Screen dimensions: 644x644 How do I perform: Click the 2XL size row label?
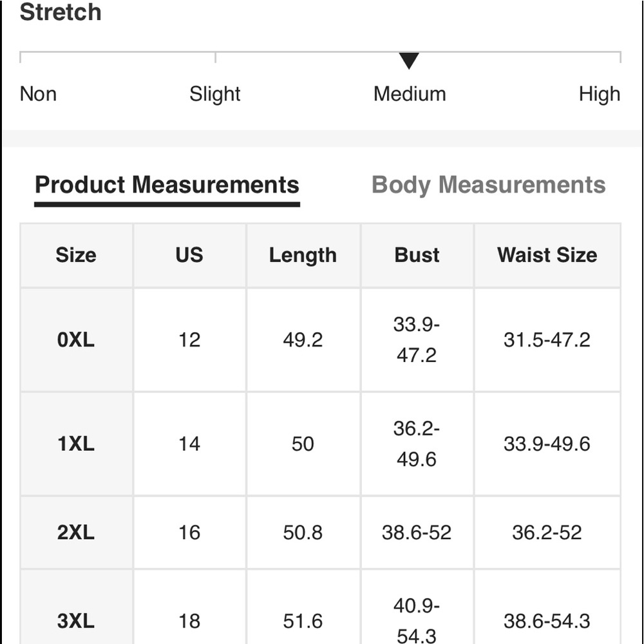click(x=76, y=533)
